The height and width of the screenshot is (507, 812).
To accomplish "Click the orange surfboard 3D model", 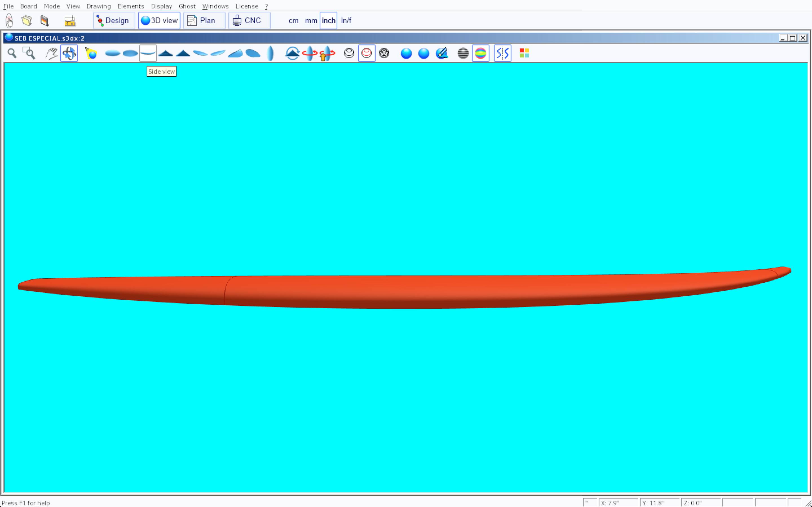I will click(x=403, y=290).
